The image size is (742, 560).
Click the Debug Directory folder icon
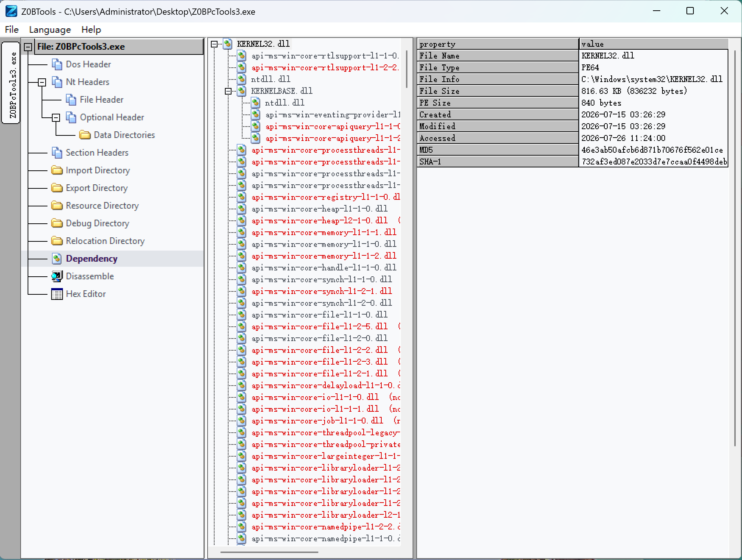tap(57, 223)
